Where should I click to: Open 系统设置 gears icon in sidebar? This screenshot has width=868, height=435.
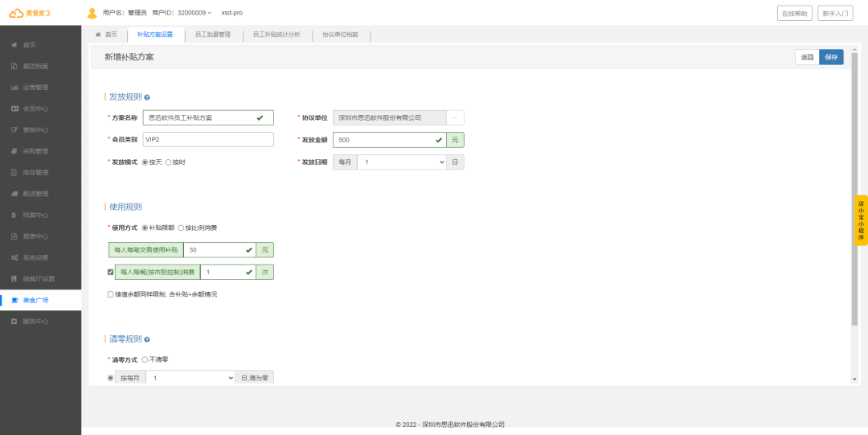(x=14, y=257)
